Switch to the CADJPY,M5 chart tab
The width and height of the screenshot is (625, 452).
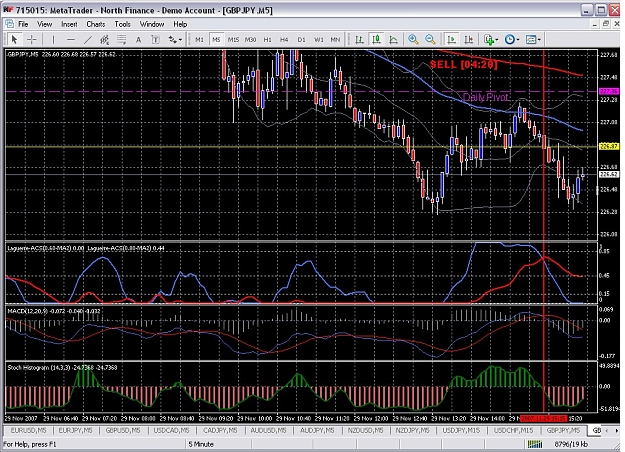click(x=220, y=430)
